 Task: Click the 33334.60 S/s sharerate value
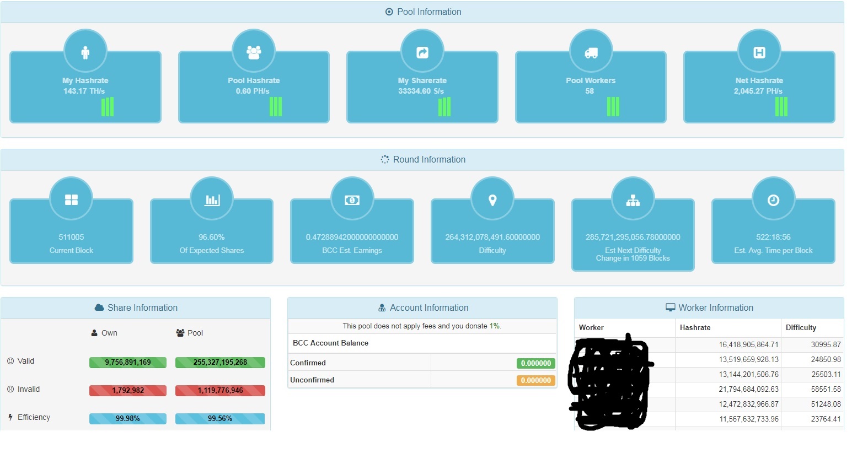[x=421, y=91]
